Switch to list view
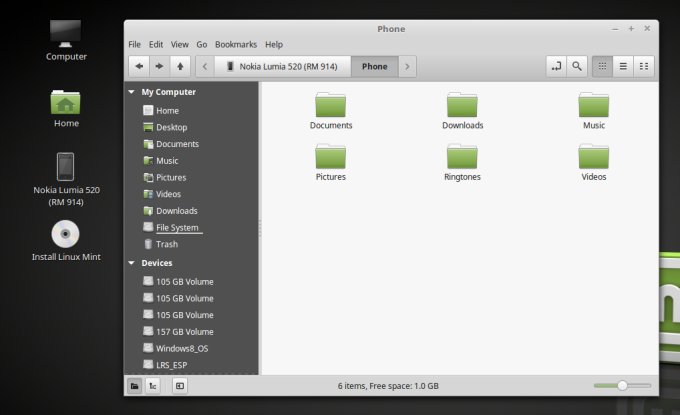This screenshot has height=415, width=680. [623, 66]
